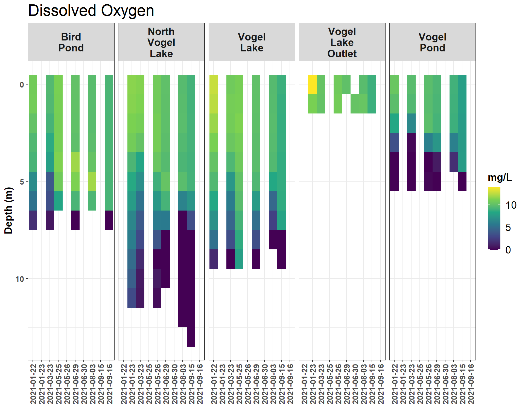525x420 pixels.
Task: Click the bright yellow cell in Vogel Lake Outlet
Action: (x=312, y=84)
